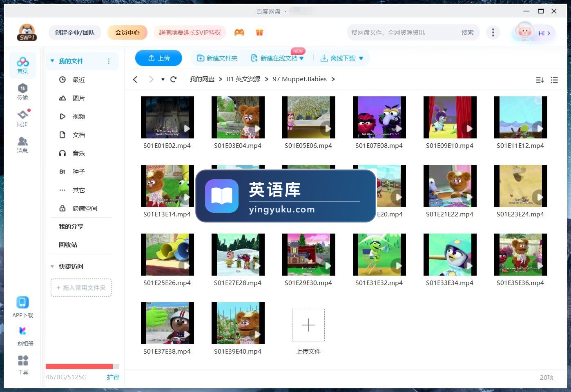Select S01E01E02.mp4 thumbnail
571x392 pixels.
click(x=167, y=117)
